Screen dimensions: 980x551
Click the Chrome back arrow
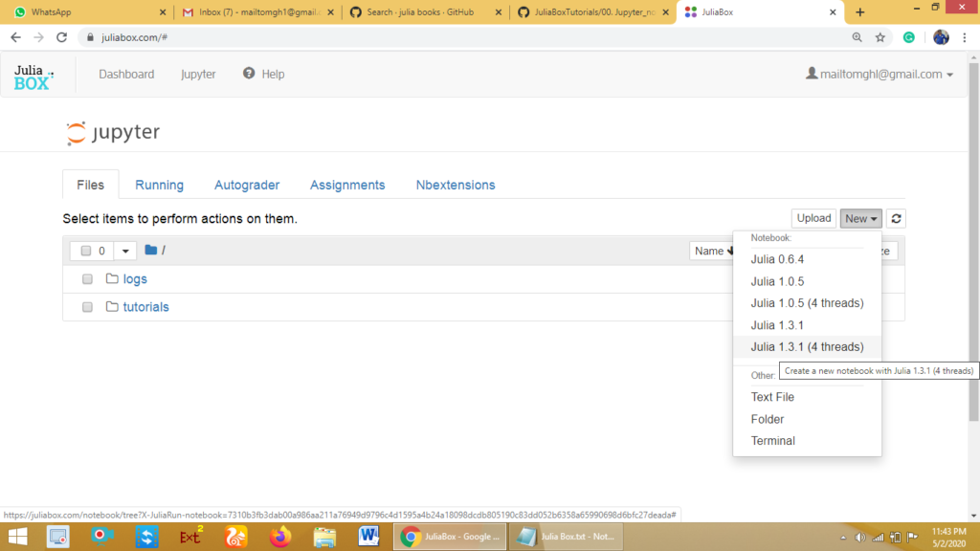(15, 37)
